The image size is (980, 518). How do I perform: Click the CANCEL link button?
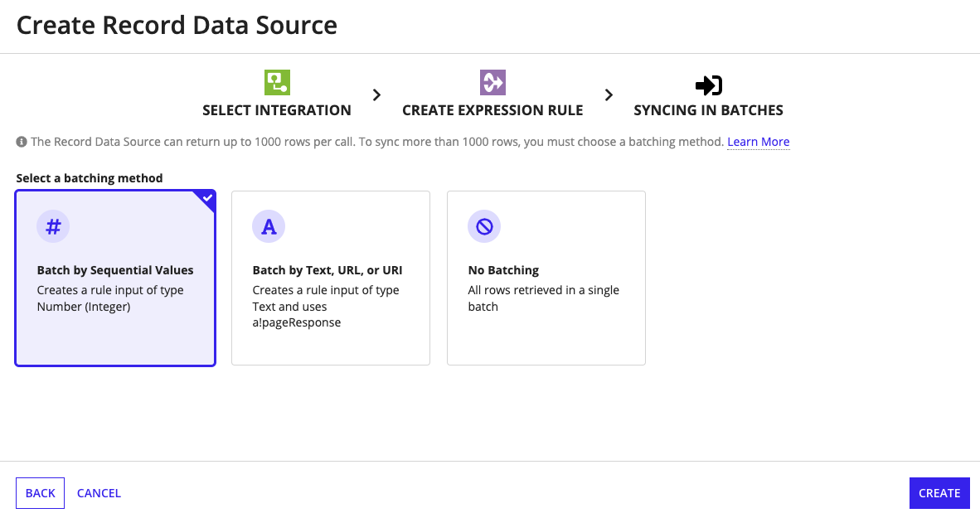click(99, 493)
